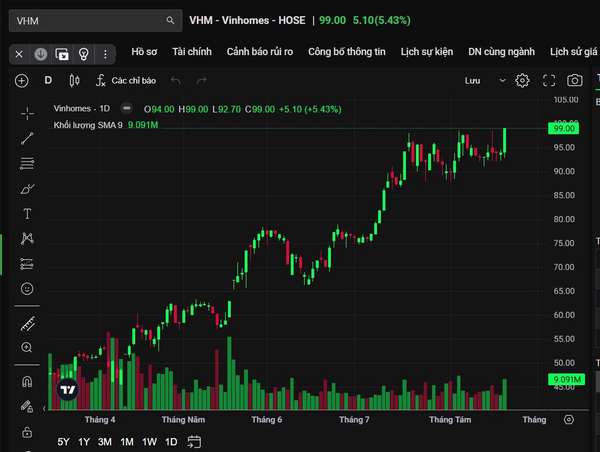This screenshot has height=452, width=600.
Task: Click the search magnifier icon in VHM box
Action: (x=170, y=20)
